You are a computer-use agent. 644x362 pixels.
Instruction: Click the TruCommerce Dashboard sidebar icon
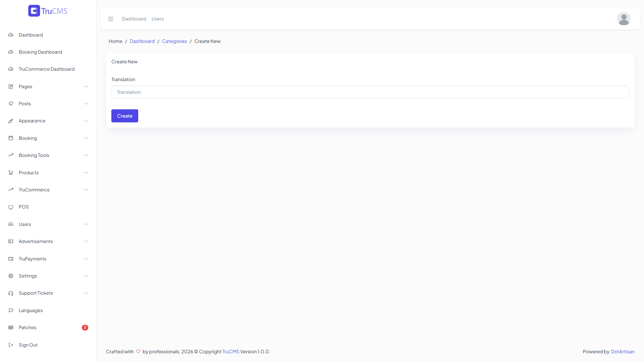tap(11, 69)
